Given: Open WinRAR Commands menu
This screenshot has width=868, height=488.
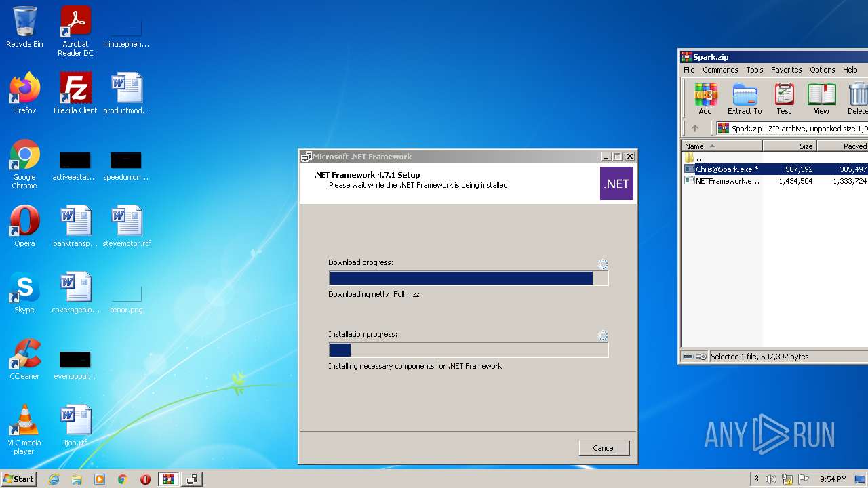Looking at the screenshot, I should click(720, 70).
